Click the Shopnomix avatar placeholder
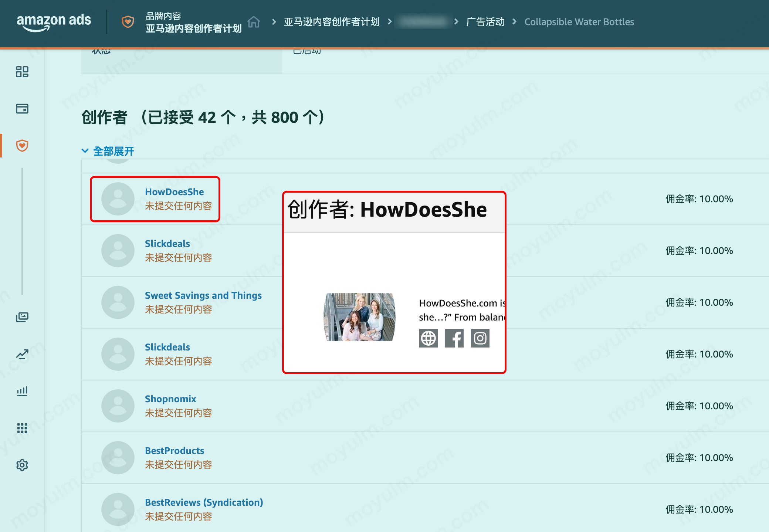 click(x=118, y=406)
